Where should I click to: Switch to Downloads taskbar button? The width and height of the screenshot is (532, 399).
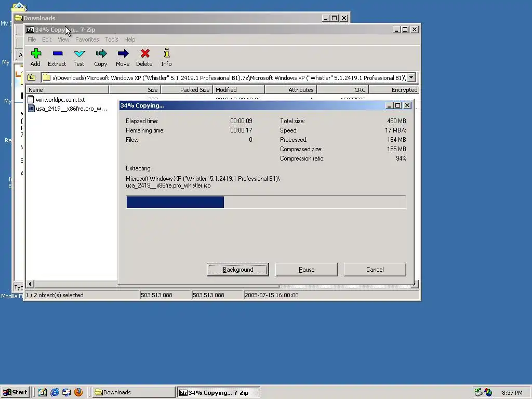(134, 392)
